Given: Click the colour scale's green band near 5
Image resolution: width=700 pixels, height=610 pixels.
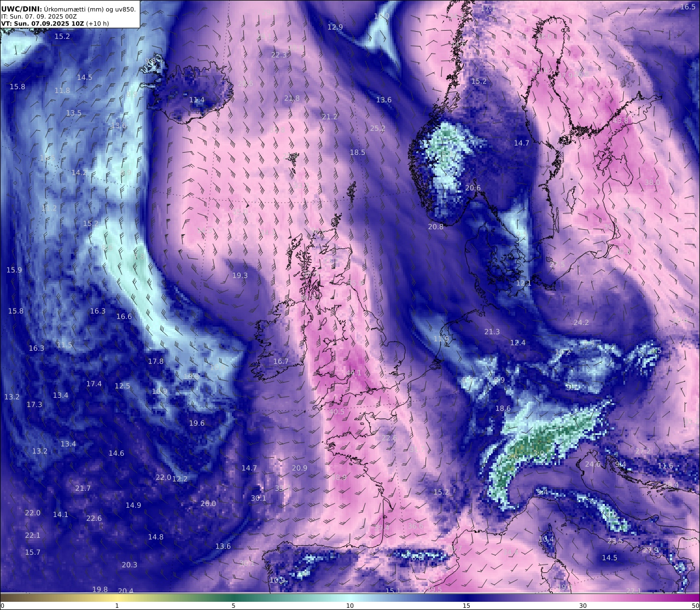Looking at the screenshot, I should pyautogui.click(x=234, y=597).
